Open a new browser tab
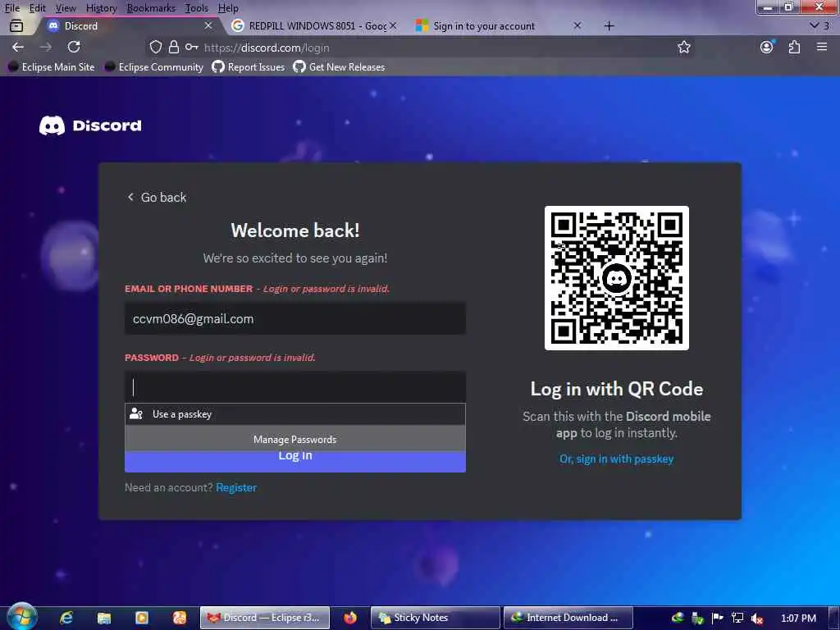Viewport: 840px width, 630px height. click(609, 25)
